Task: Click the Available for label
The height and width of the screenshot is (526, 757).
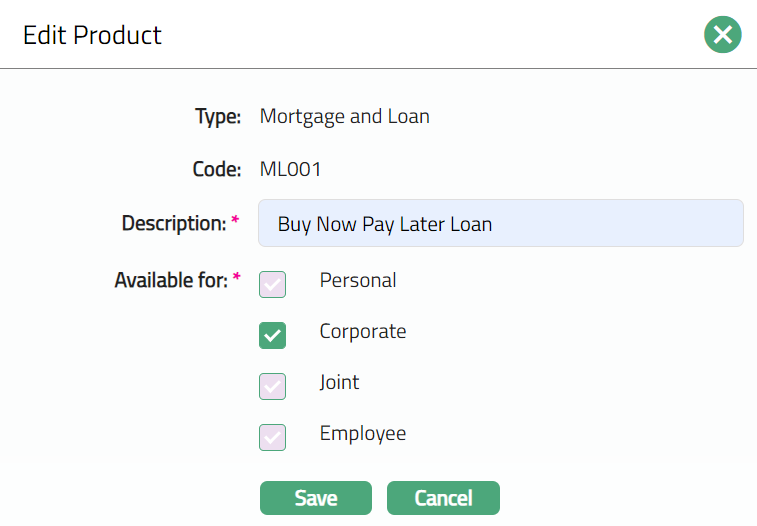Action: [x=171, y=280]
